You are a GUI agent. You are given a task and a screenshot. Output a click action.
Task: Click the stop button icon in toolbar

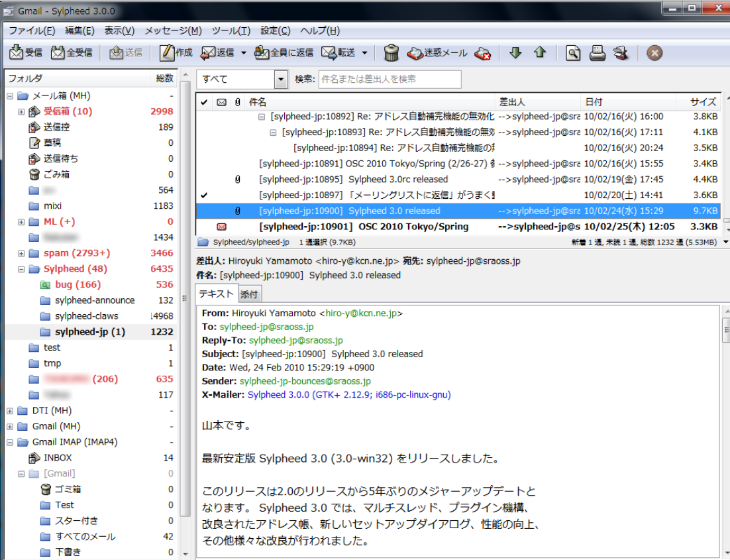pyautogui.click(x=654, y=52)
